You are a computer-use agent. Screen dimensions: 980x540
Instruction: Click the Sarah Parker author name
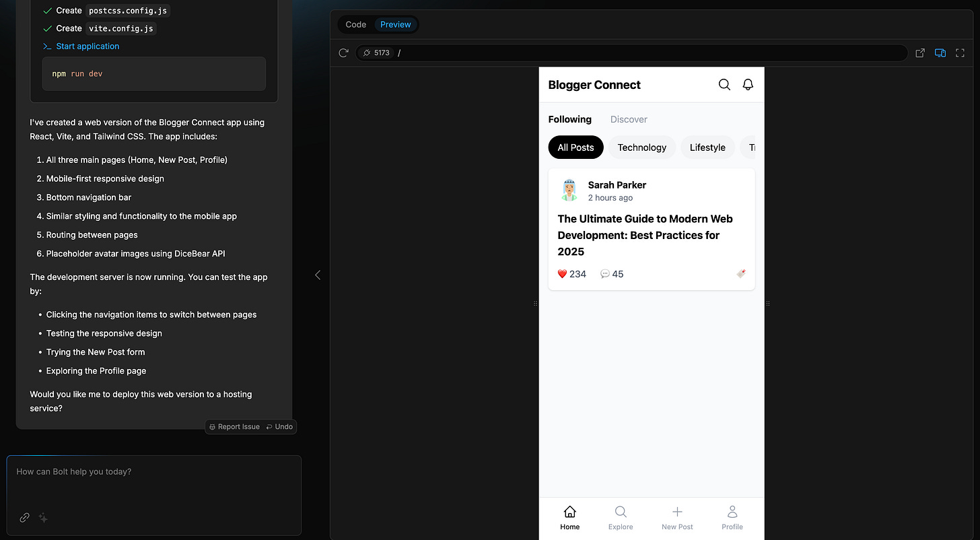pos(617,185)
